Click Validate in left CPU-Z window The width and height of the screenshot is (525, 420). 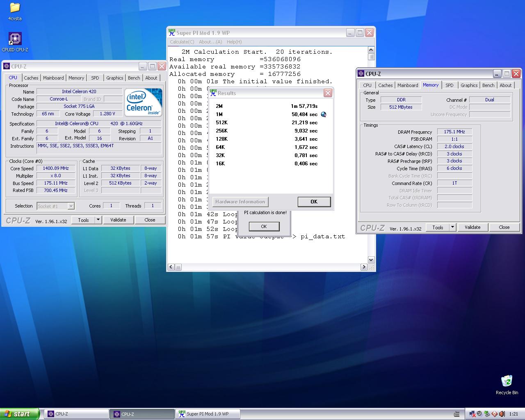click(x=118, y=220)
